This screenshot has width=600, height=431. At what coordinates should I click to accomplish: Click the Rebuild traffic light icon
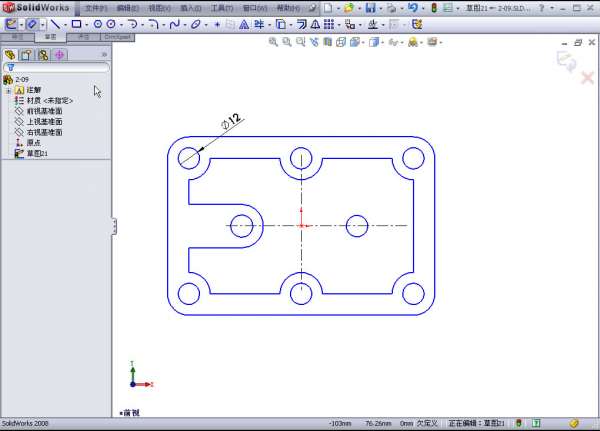click(434, 8)
